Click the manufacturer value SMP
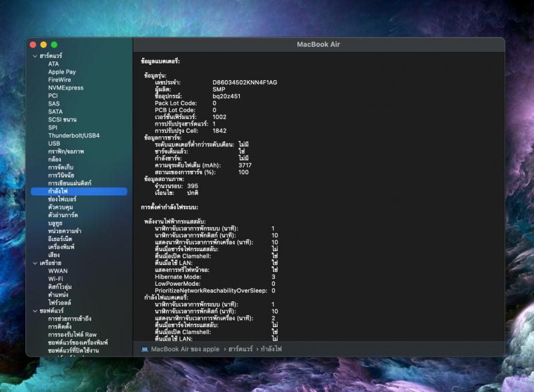Viewport: 534px width, 392px height. click(x=219, y=89)
